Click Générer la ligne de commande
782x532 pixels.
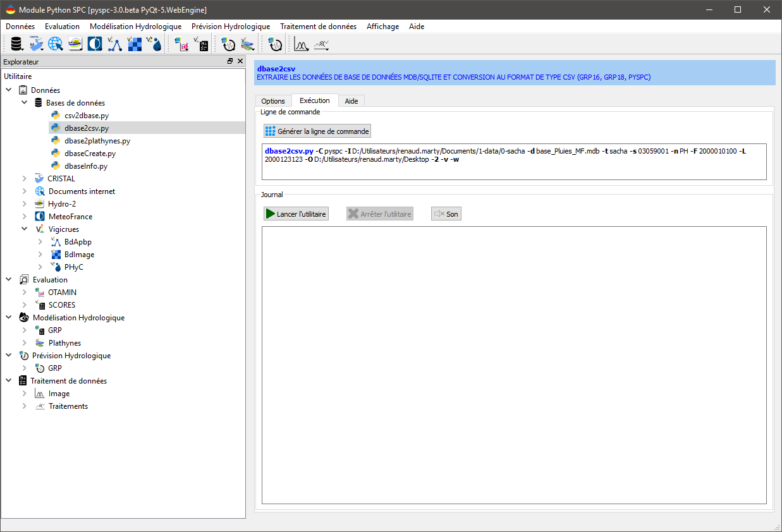tap(317, 131)
